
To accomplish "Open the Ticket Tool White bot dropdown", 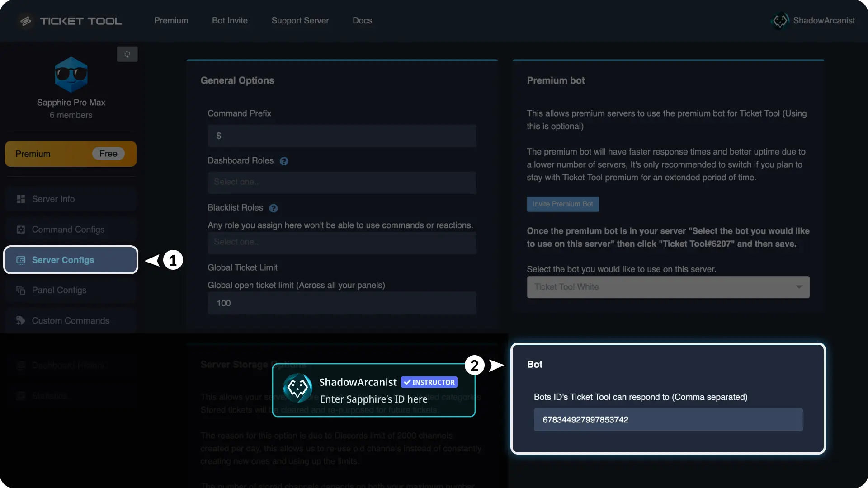I will (668, 287).
